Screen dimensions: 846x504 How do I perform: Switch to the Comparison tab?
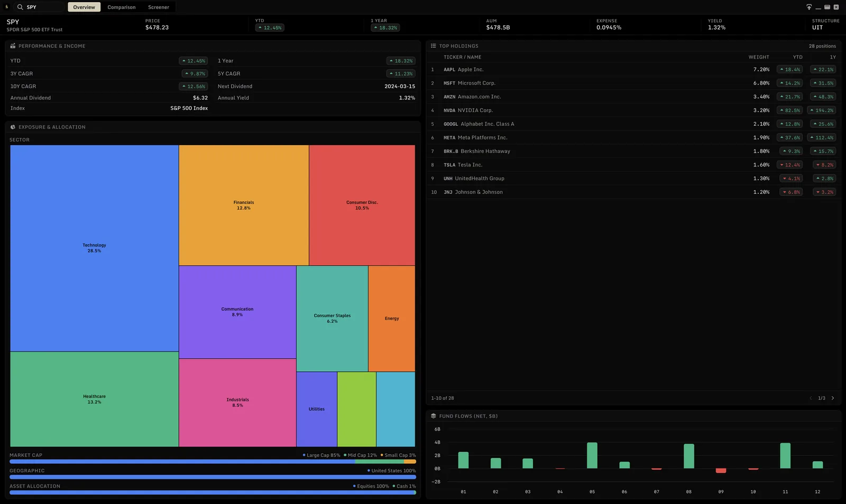point(122,7)
